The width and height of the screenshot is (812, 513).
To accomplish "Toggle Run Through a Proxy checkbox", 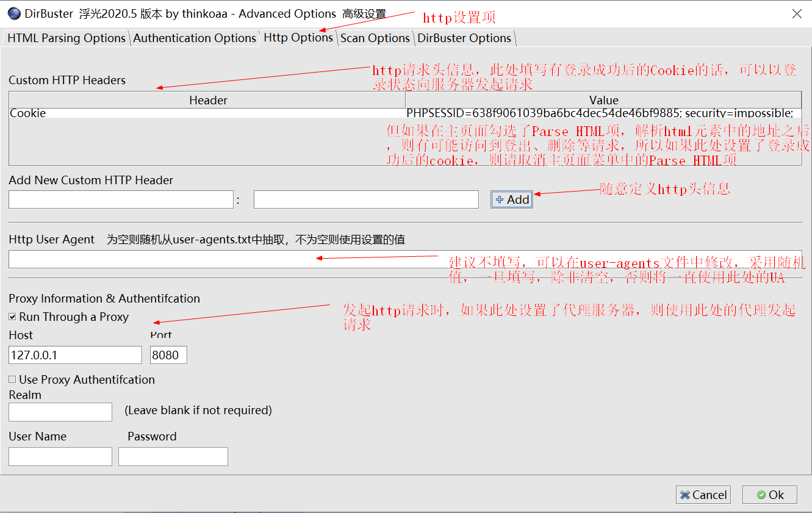I will point(12,317).
